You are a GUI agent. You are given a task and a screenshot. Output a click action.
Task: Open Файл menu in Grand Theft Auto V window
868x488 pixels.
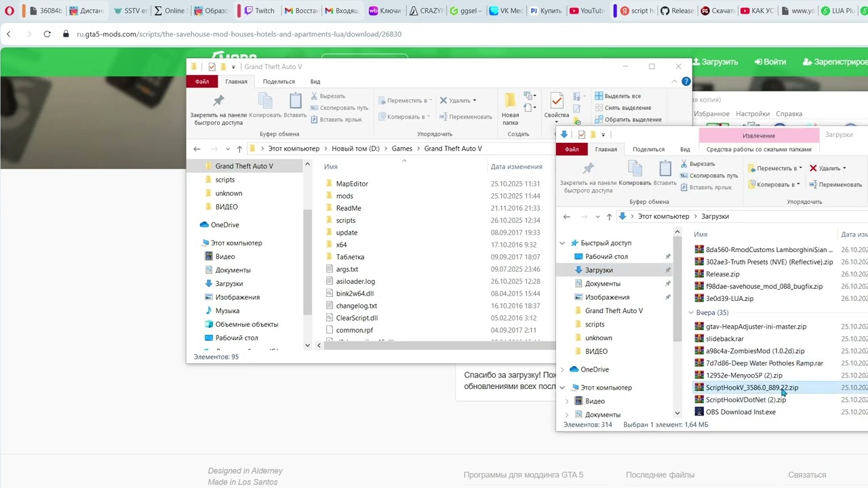tap(202, 81)
